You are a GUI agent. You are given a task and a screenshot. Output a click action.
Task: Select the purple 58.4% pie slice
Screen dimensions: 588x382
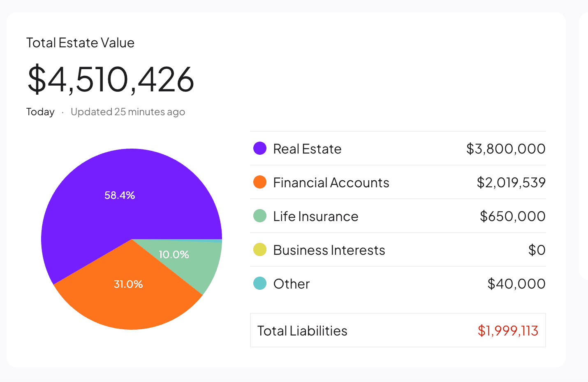[x=119, y=195]
